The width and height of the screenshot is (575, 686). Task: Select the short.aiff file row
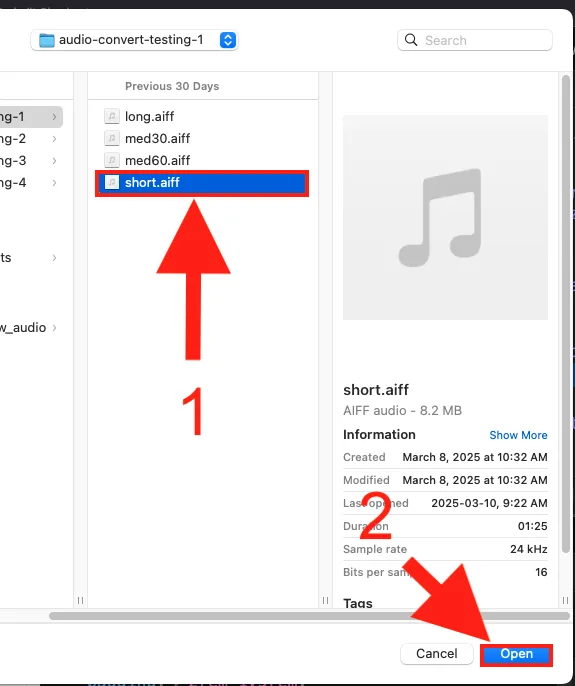tap(202, 183)
